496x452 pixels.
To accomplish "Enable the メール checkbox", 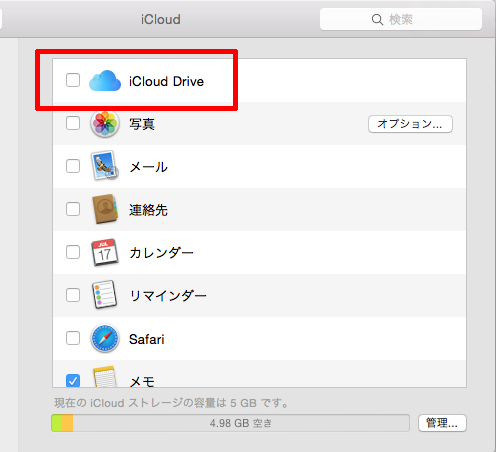I will [73, 166].
